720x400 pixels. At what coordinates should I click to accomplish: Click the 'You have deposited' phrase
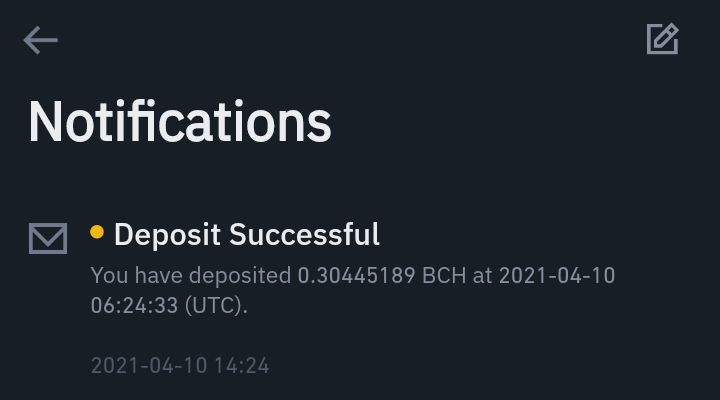point(191,276)
